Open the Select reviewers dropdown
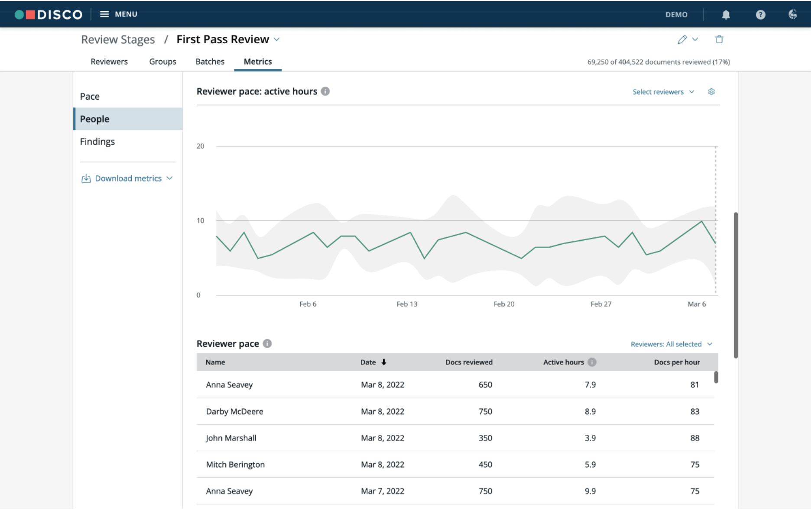The width and height of the screenshot is (812, 511). 663,92
